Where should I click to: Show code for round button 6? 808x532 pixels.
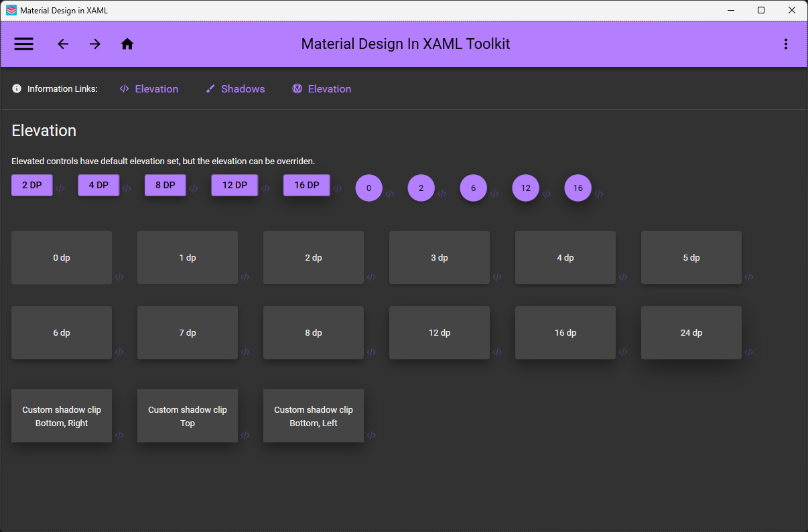pos(494,194)
